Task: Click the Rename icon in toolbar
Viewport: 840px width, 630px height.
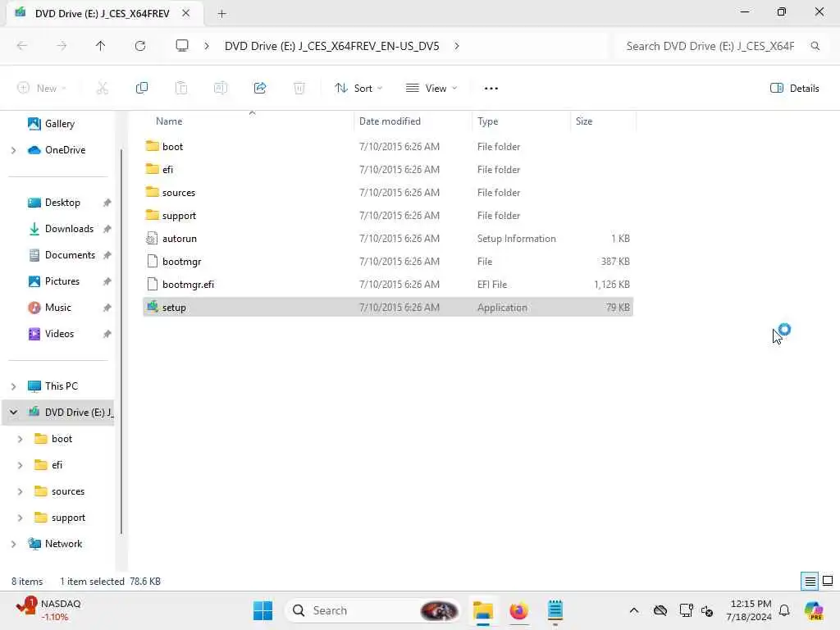Action: [220, 89]
